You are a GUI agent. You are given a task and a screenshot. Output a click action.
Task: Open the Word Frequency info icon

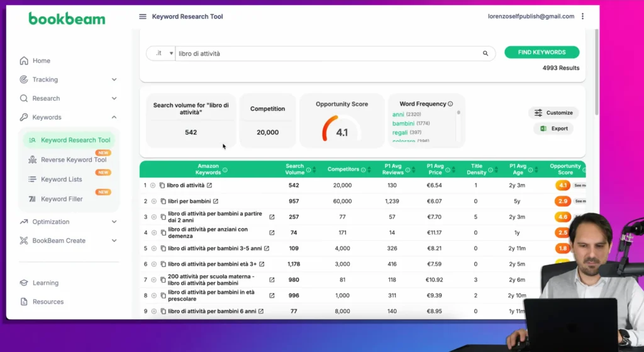tap(450, 104)
